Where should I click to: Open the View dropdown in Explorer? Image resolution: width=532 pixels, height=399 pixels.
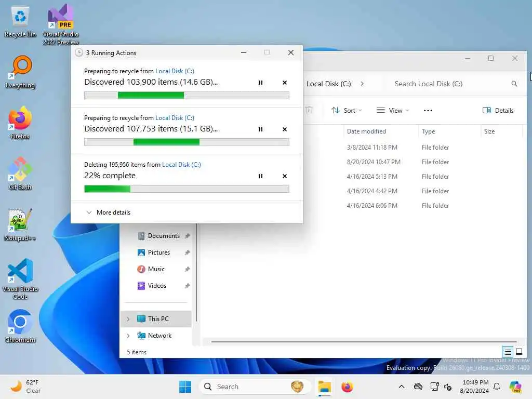[x=393, y=110]
